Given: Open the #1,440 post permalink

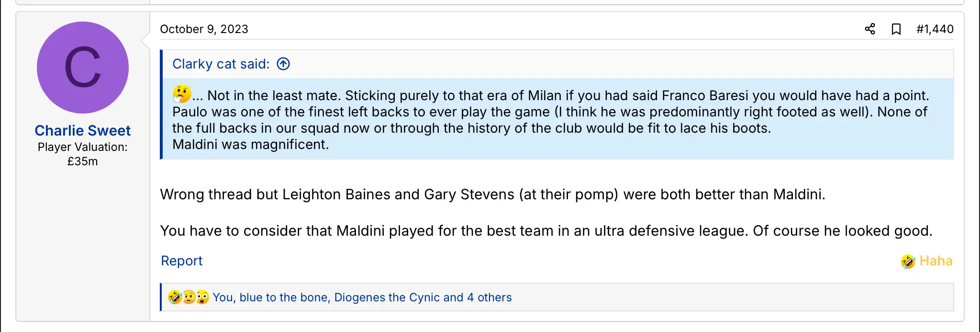Looking at the screenshot, I should (x=935, y=29).
